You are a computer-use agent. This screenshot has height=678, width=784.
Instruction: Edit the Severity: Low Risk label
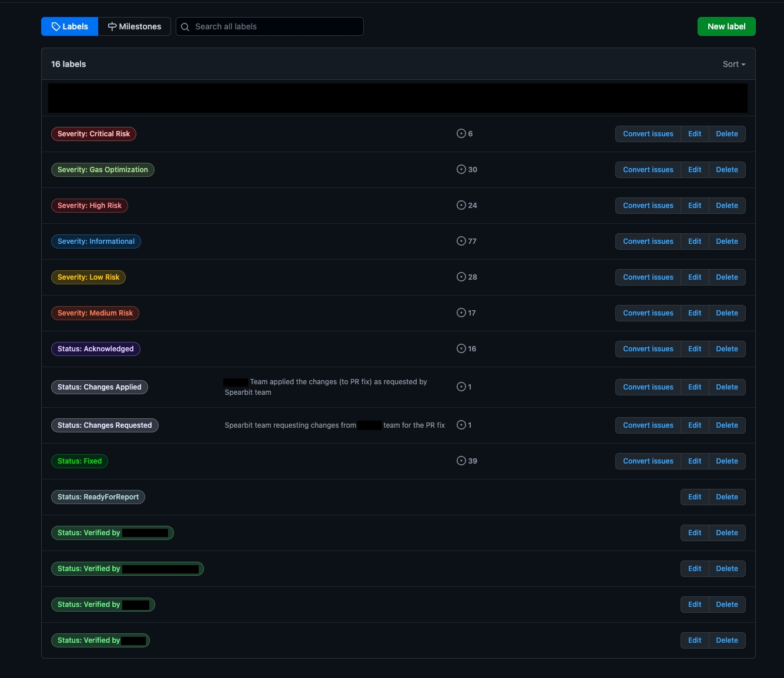pos(694,277)
